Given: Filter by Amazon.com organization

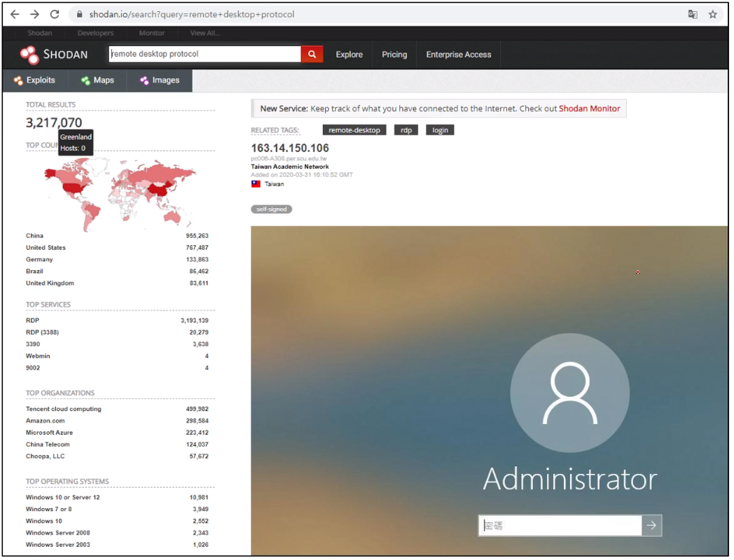Looking at the screenshot, I should [x=46, y=421].
